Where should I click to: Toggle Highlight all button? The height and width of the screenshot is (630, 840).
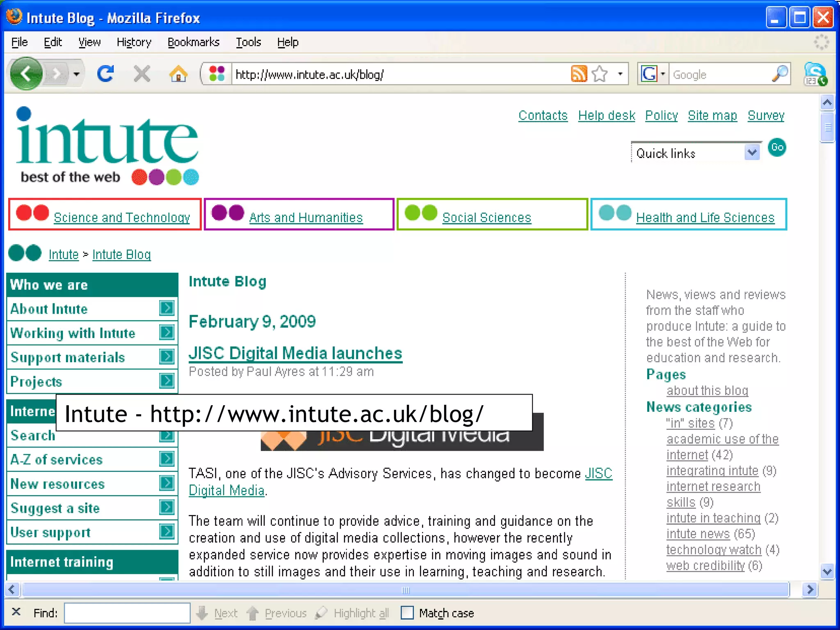[352, 613]
